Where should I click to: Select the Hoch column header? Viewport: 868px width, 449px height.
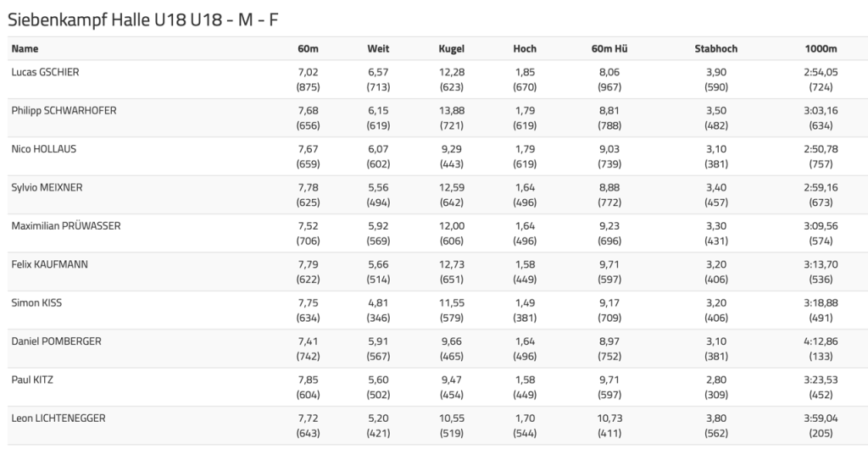pyautogui.click(x=525, y=48)
